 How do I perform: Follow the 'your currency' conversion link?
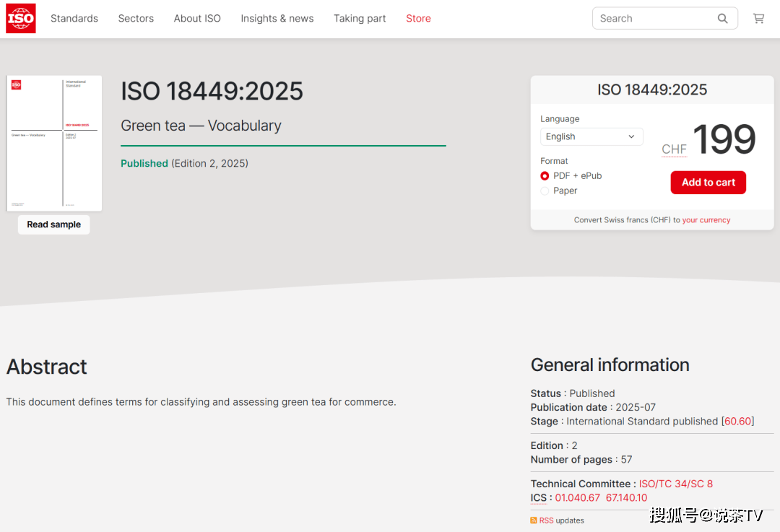(x=706, y=220)
